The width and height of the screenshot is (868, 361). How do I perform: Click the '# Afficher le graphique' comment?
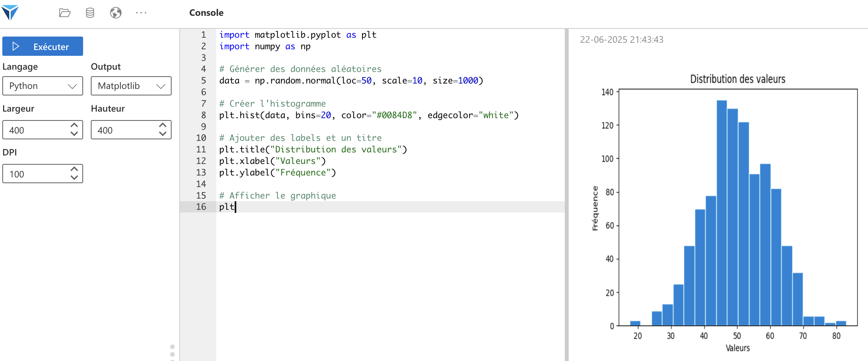277,196
